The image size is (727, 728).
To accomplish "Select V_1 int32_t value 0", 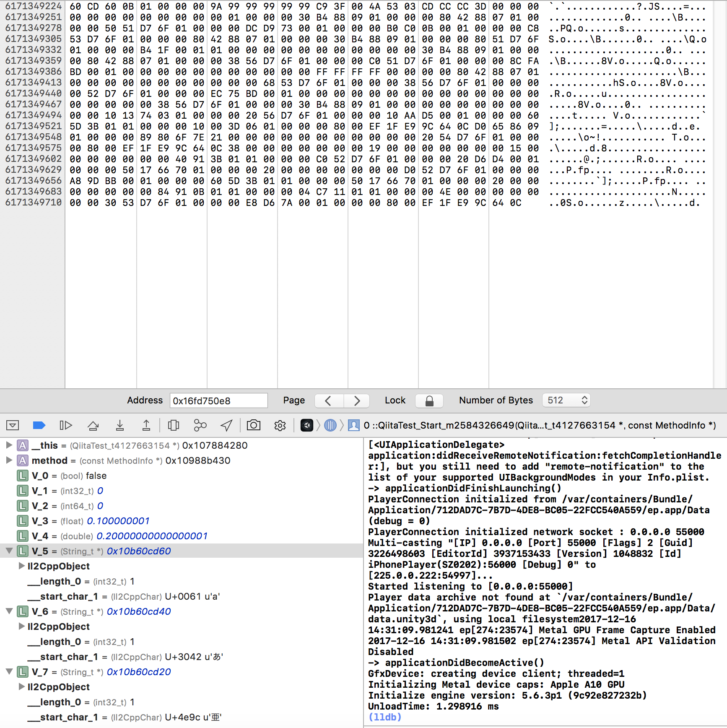I will [x=100, y=491].
